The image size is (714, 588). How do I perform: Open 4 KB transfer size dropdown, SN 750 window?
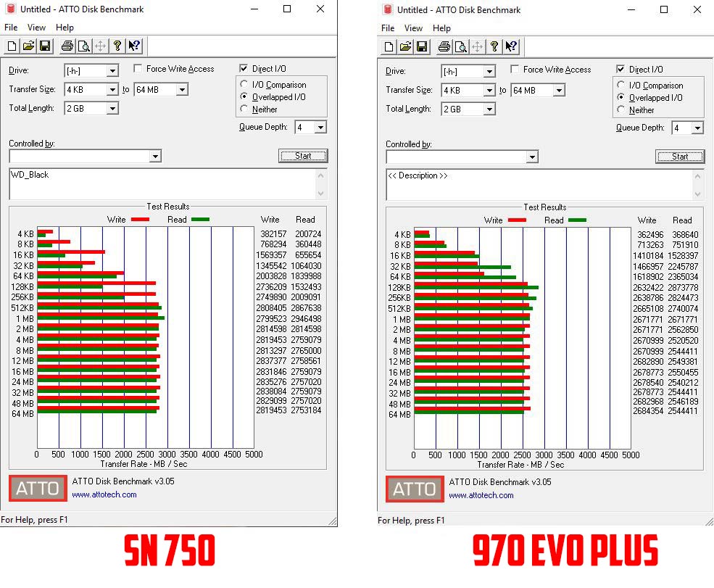coord(112,90)
